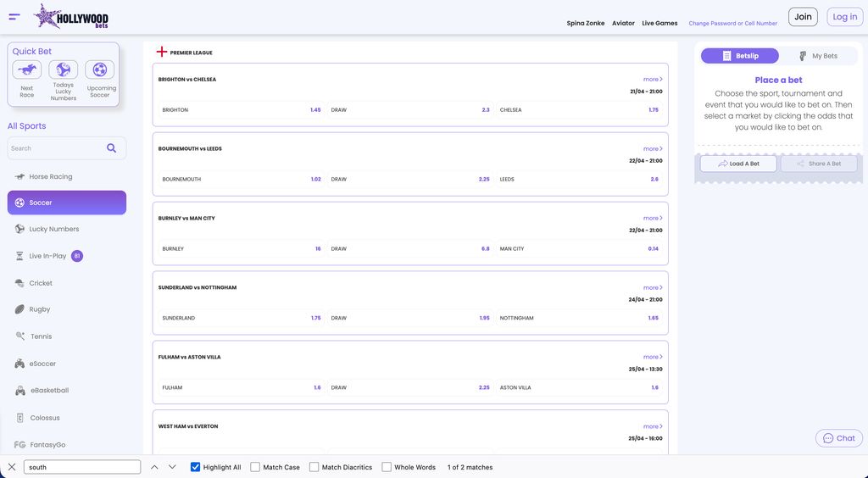Open the Chat bubble button
868x478 pixels.
tap(838, 438)
